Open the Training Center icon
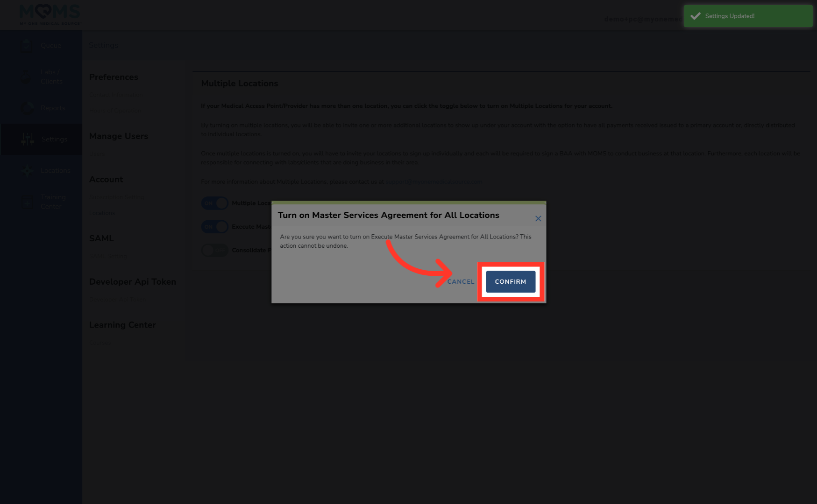817x504 pixels. [27, 201]
